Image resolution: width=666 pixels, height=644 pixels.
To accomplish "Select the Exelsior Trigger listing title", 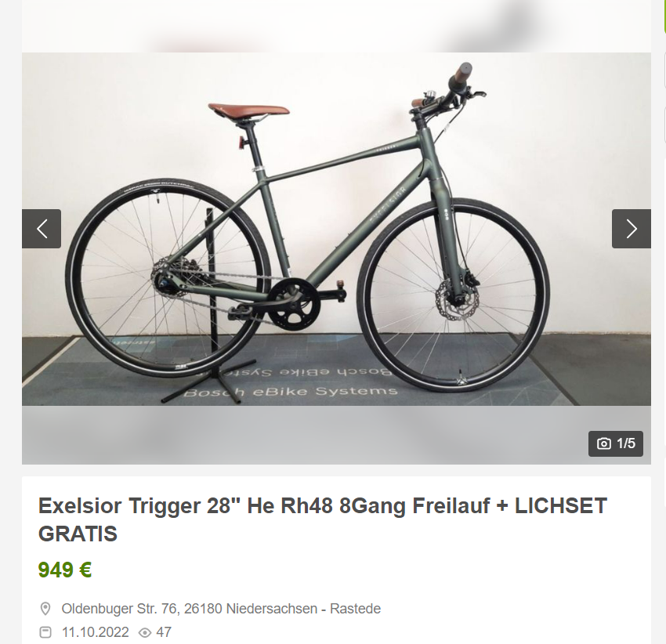I will (x=322, y=519).
